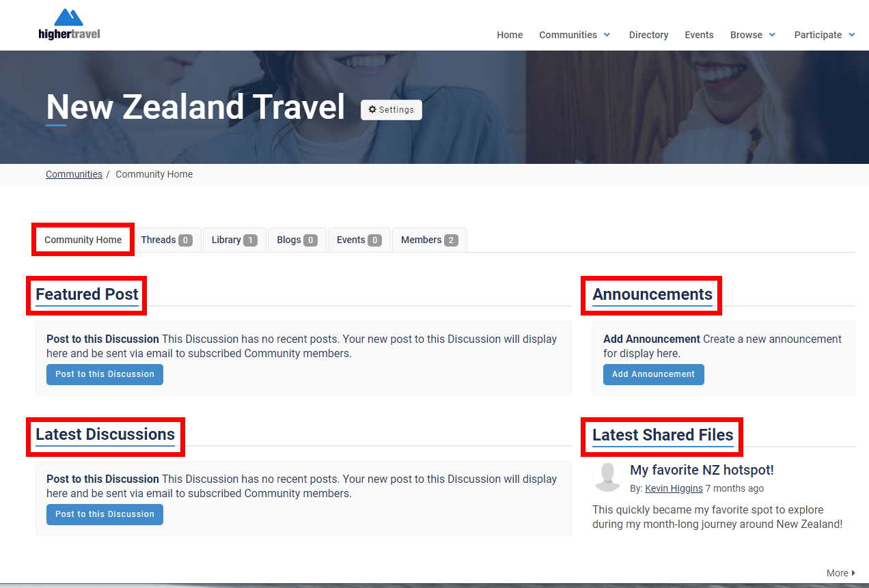The image size is (869, 588).
Task: Click the highertravel mountain logo
Action: [x=69, y=24]
